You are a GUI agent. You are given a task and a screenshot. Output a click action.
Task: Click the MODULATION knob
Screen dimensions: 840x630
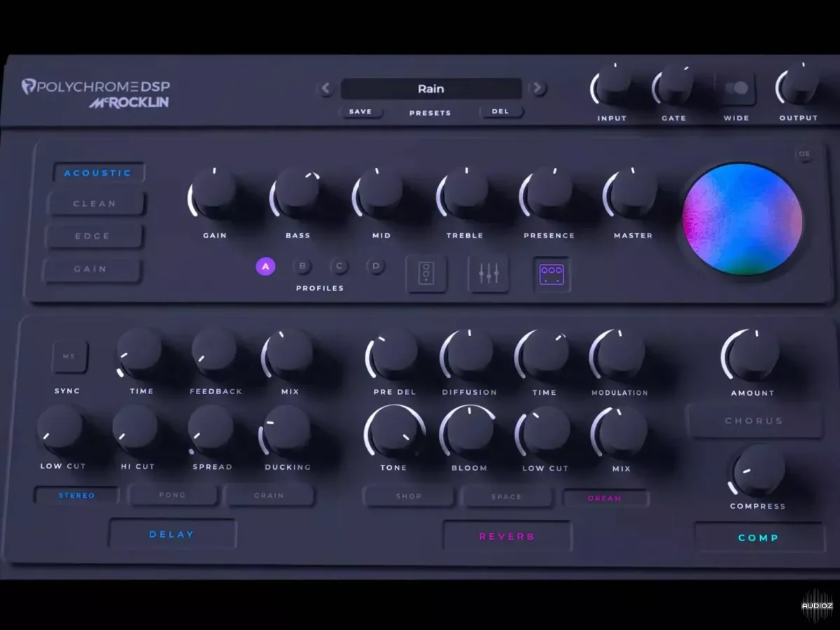(619, 354)
